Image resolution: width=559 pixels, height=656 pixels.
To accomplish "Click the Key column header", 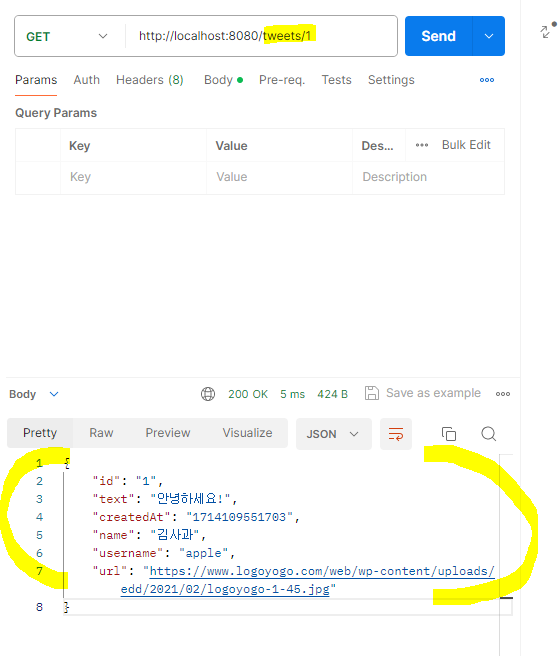I will [79, 146].
